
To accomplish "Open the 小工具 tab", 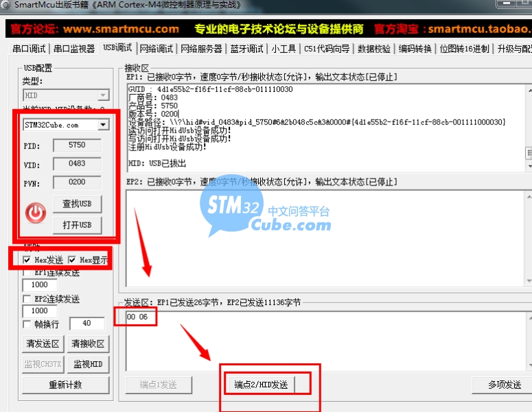I will (x=284, y=49).
